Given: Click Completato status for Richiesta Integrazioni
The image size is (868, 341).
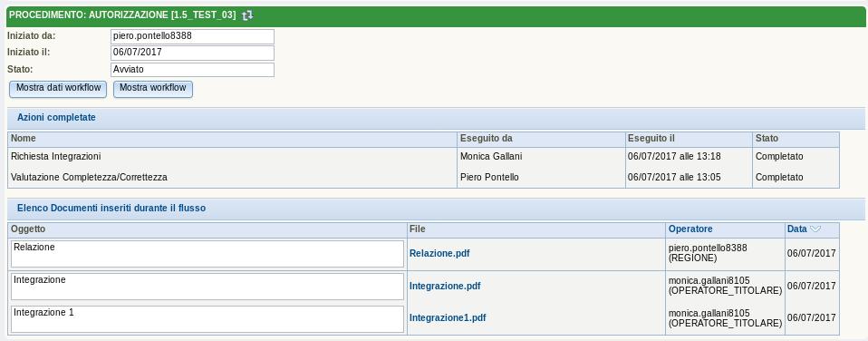Looking at the screenshot, I should (x=796, y=157).
